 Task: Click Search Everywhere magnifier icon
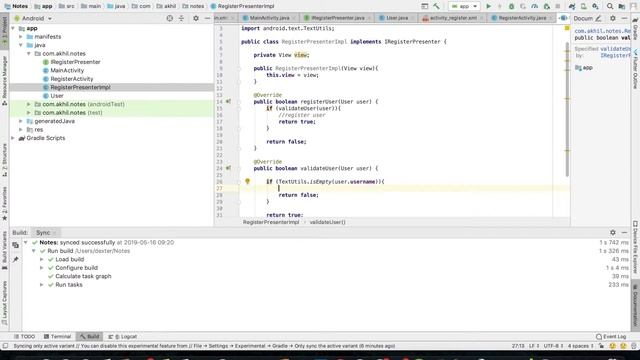[610, 6]
